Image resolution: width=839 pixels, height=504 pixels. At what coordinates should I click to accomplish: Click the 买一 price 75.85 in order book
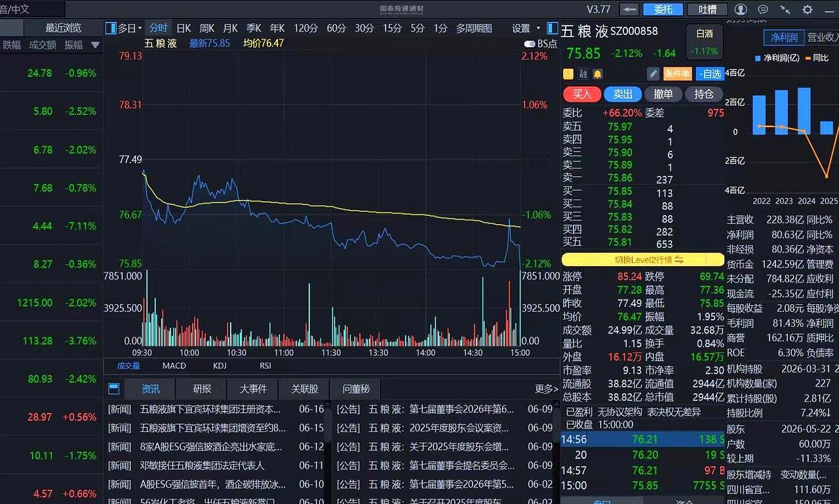click(620, 191)
